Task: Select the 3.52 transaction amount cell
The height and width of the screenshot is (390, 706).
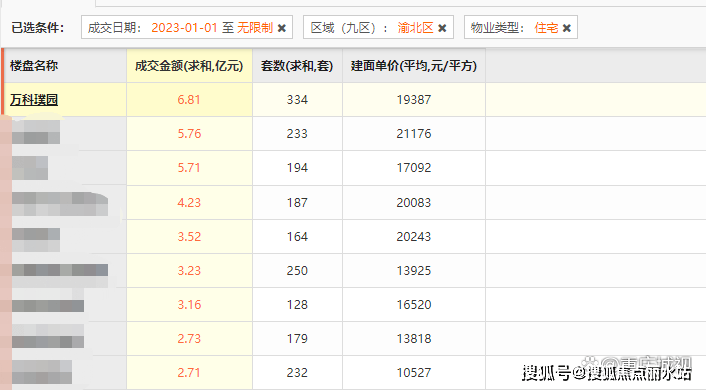Action: click(189, 237)
